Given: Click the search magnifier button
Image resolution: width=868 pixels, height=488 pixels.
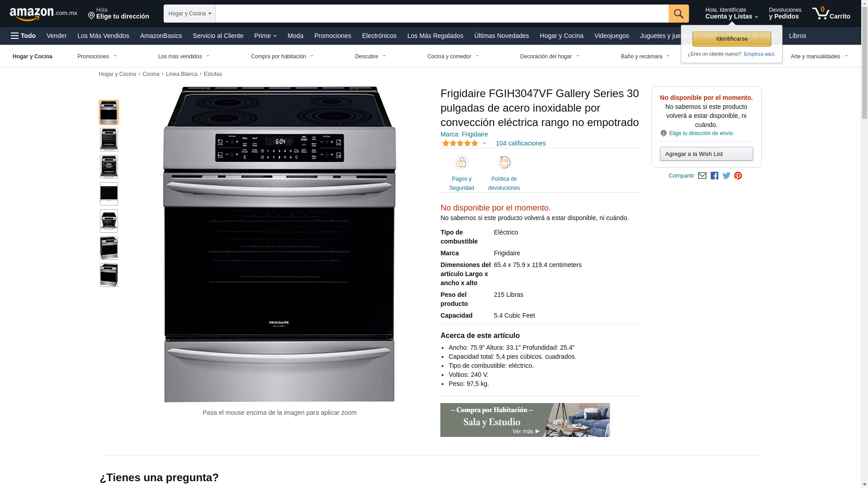Looking at the screenshot, I should 678,14.
